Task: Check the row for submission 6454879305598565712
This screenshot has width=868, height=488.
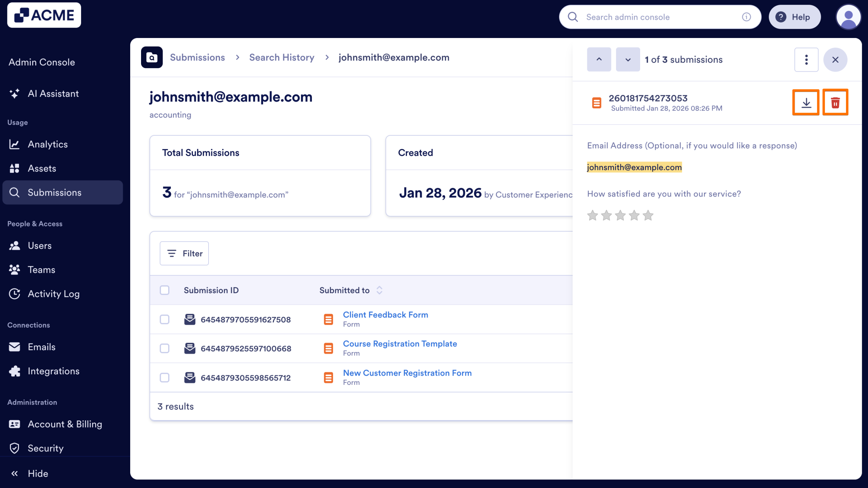Action: (x=165, y=377)
